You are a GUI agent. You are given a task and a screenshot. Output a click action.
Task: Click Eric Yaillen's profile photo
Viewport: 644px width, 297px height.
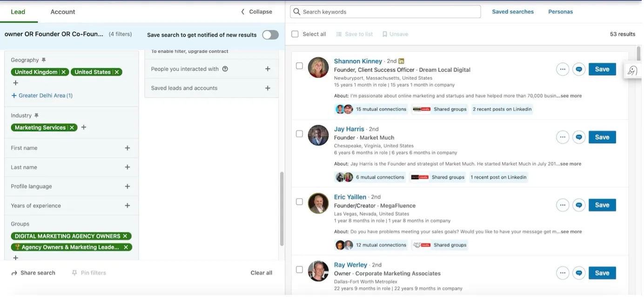tap(318, 203)
